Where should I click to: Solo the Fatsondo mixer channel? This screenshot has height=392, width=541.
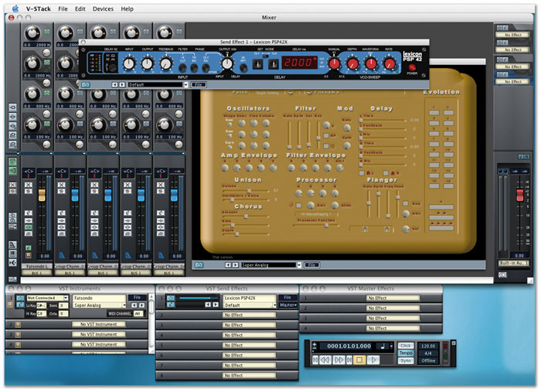(29, 191)
